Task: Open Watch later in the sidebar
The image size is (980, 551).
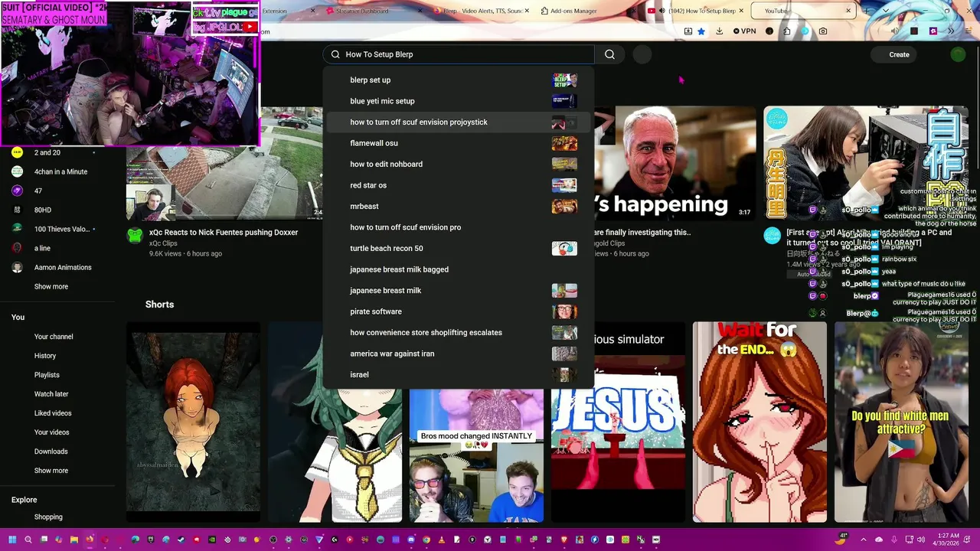Action: (51, 394)
